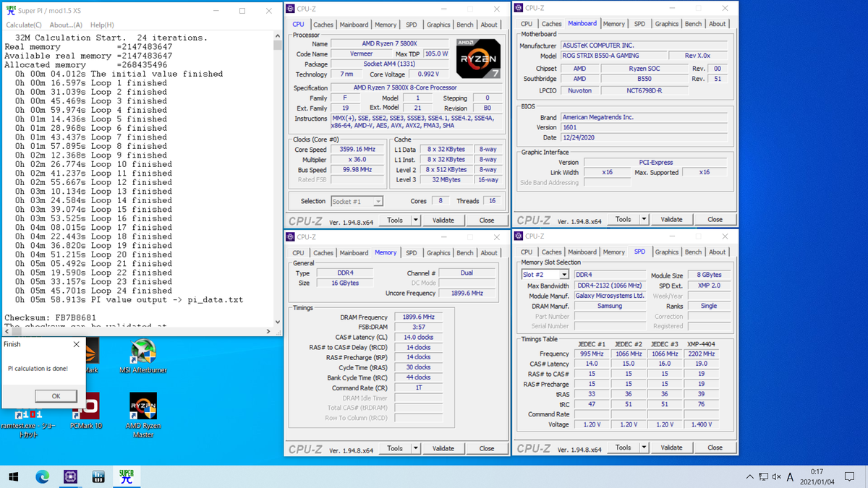The image size is (868, 488).
Task: Open the Windows Start button
Action: 14,476
